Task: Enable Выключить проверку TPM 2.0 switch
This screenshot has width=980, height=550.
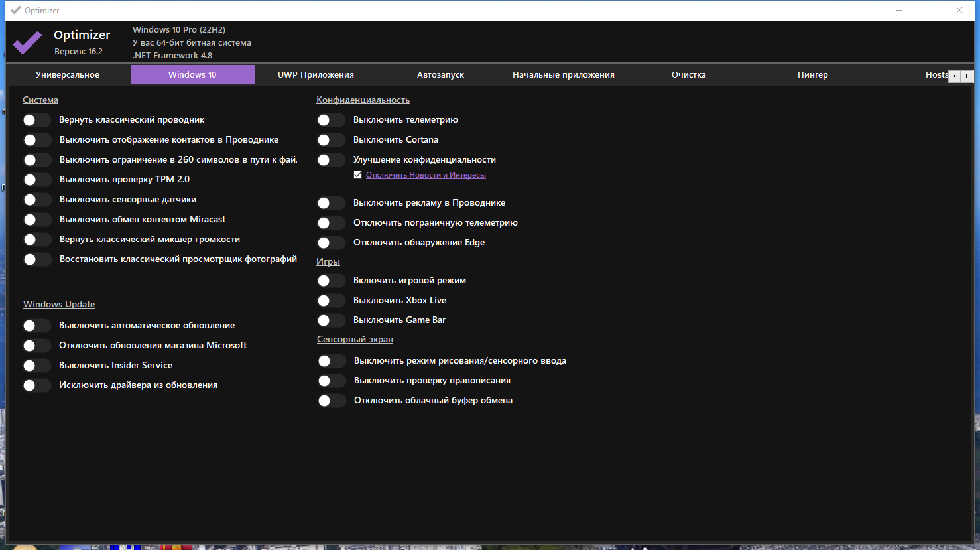Action: [x=36, y=180]
